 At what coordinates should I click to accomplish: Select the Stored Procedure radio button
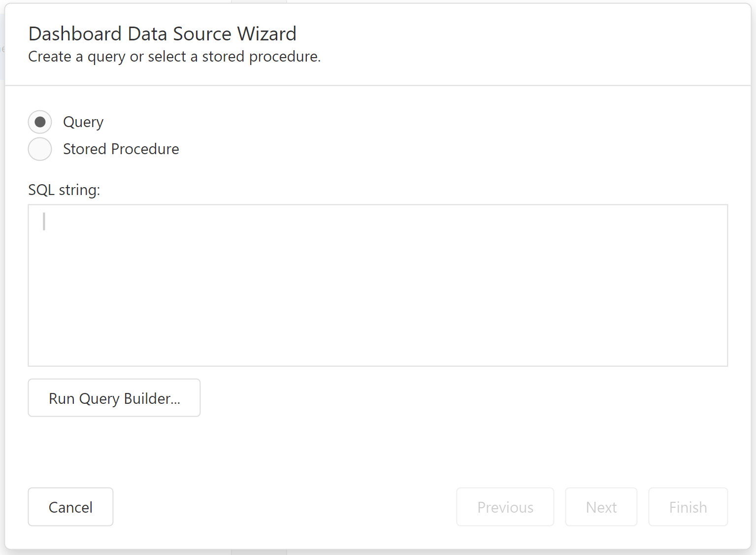tap(40, 149)
